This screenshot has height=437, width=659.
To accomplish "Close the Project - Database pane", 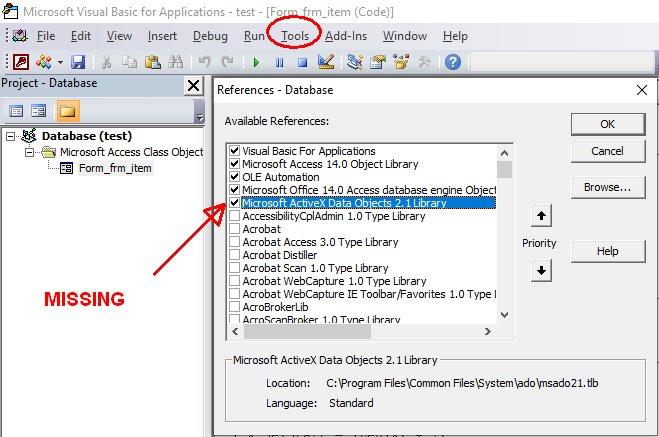I will (193, 86).
